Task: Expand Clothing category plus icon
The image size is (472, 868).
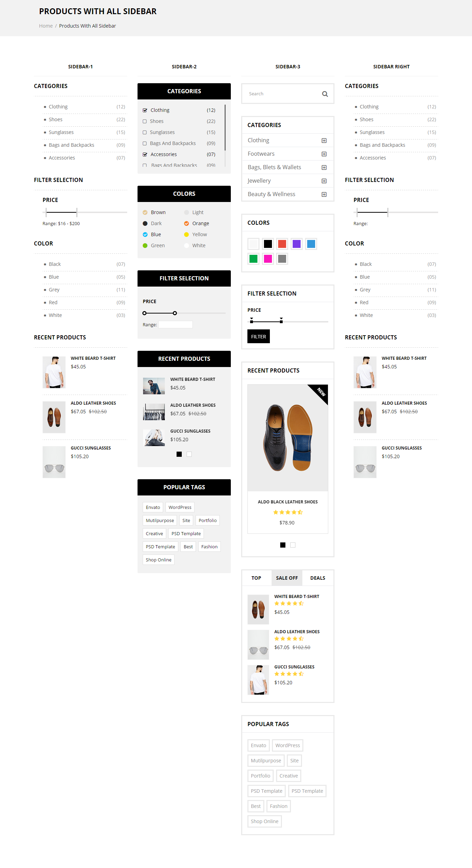Action: click(324, 141)
